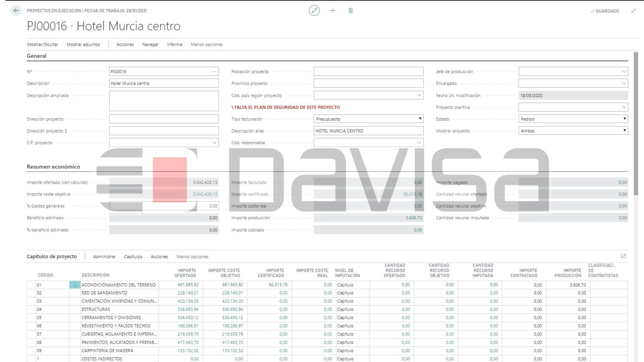Select the ESTRUCTURAS row description
Image resolution: width=644 pixels, height=362 pixels.
(96, 309)
